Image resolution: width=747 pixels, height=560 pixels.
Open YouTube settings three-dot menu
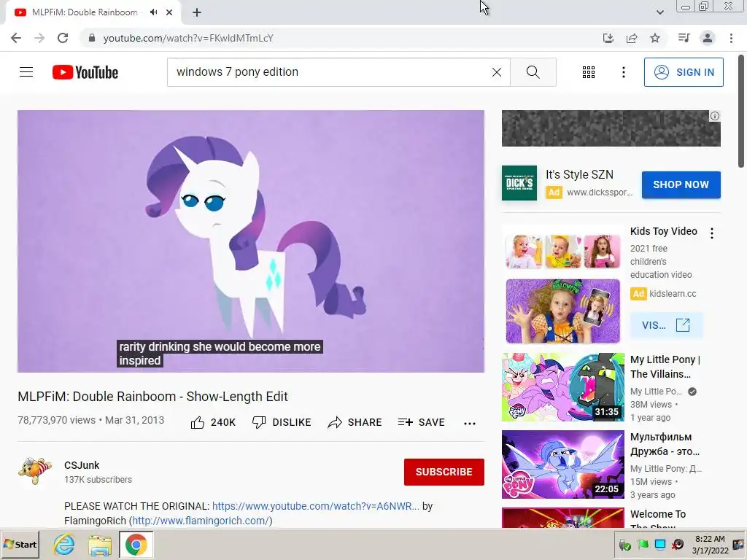(x=623, y=72)
